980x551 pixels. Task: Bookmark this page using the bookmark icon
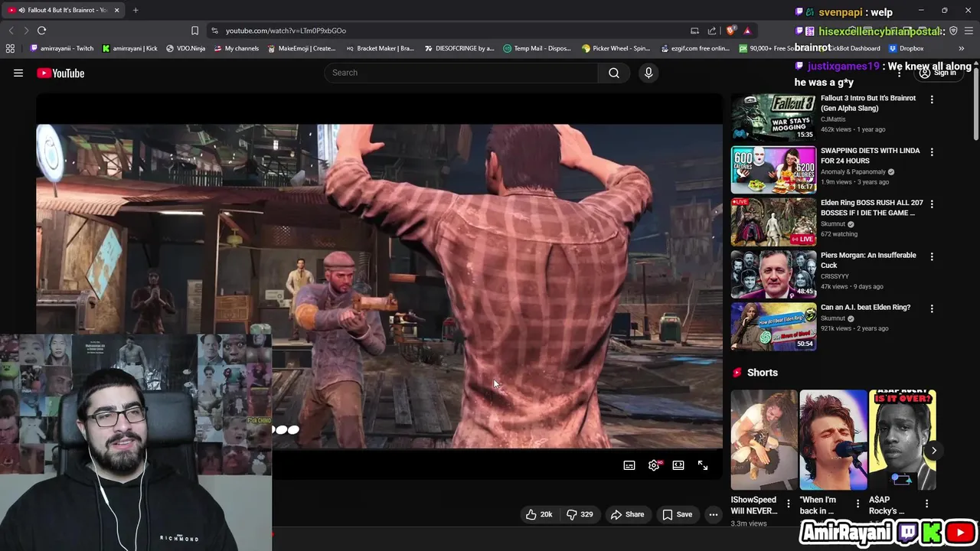(194, 31)
